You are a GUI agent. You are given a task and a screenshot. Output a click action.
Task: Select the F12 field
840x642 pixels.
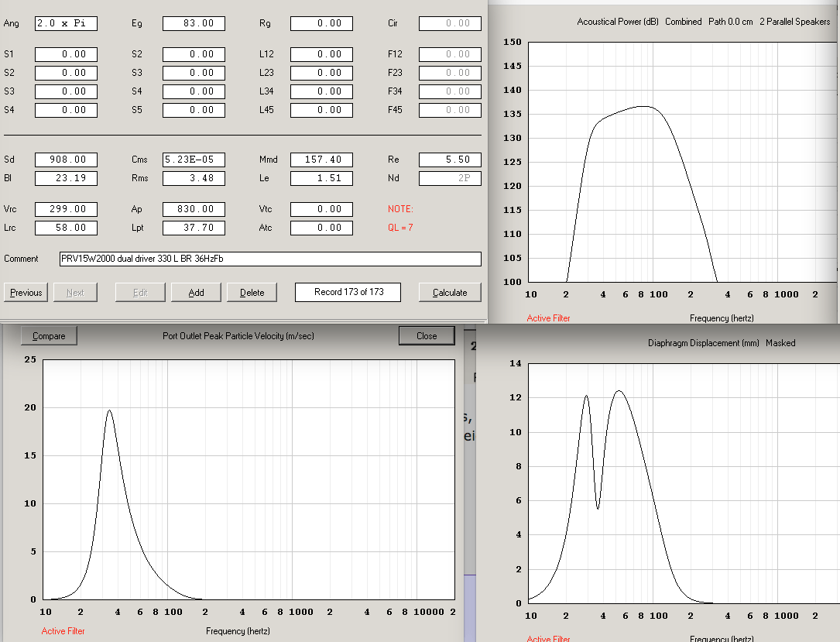[x=450, y=54]
